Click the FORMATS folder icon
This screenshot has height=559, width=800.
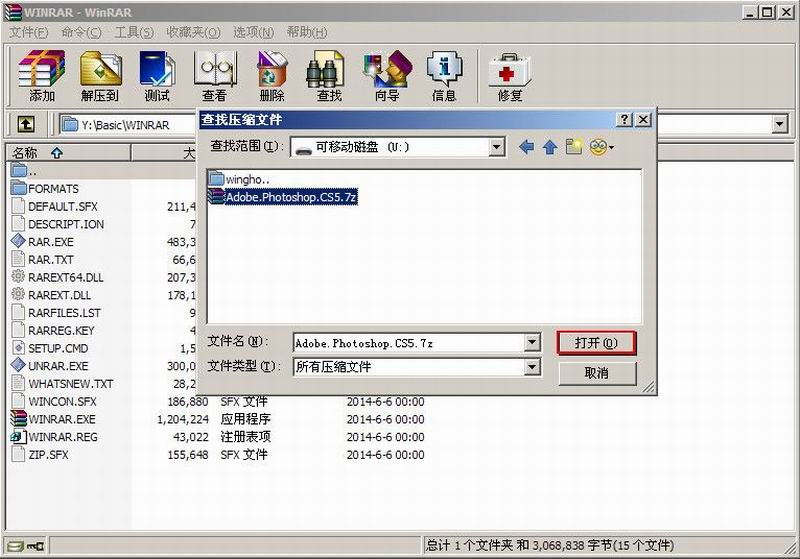pos(18,188)
